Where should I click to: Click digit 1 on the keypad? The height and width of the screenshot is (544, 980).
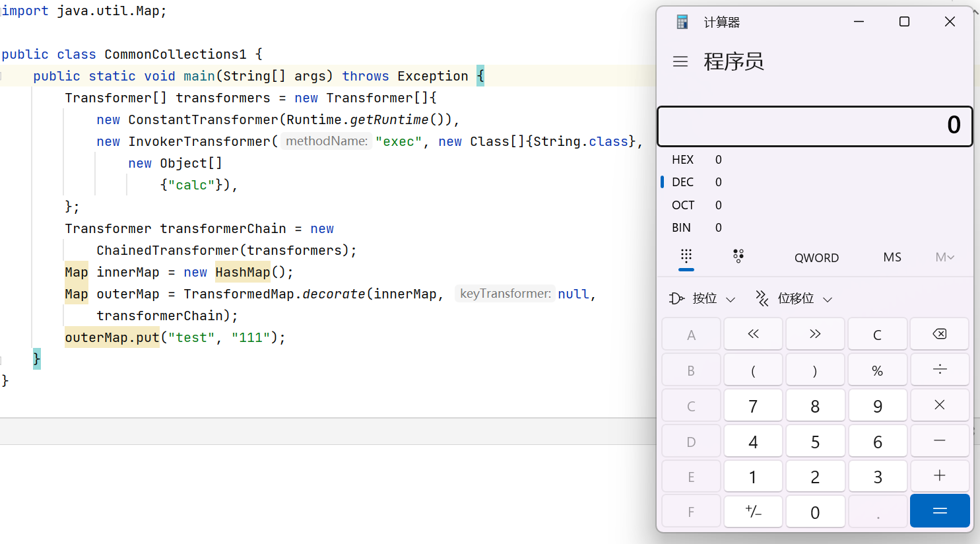(x=753, y=476)
